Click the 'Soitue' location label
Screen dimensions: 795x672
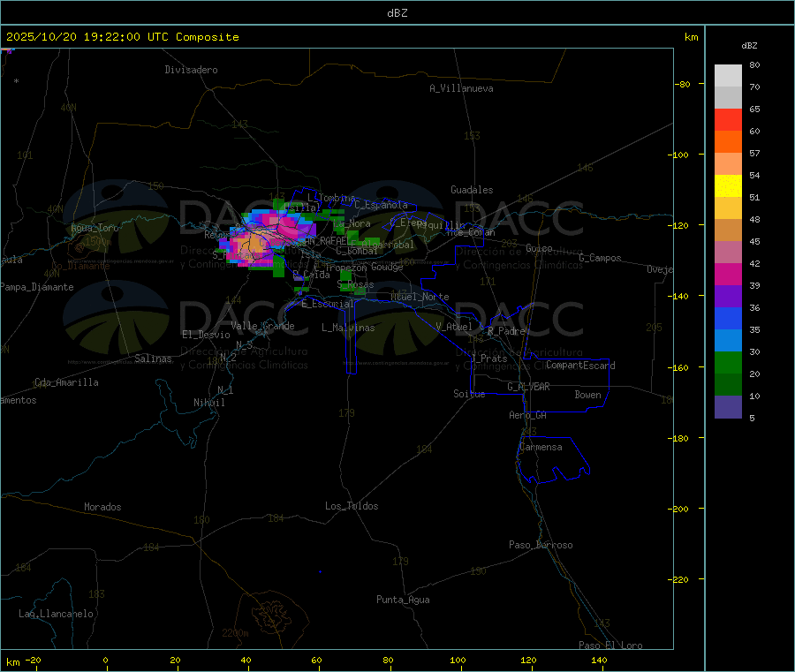[x=469, y=394]
